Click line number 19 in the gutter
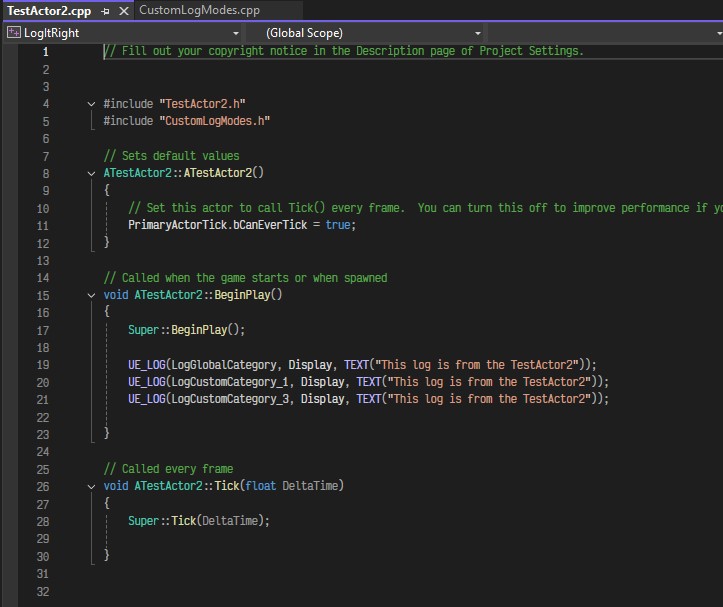Screen dimensions: 723x607 [43, 365]
